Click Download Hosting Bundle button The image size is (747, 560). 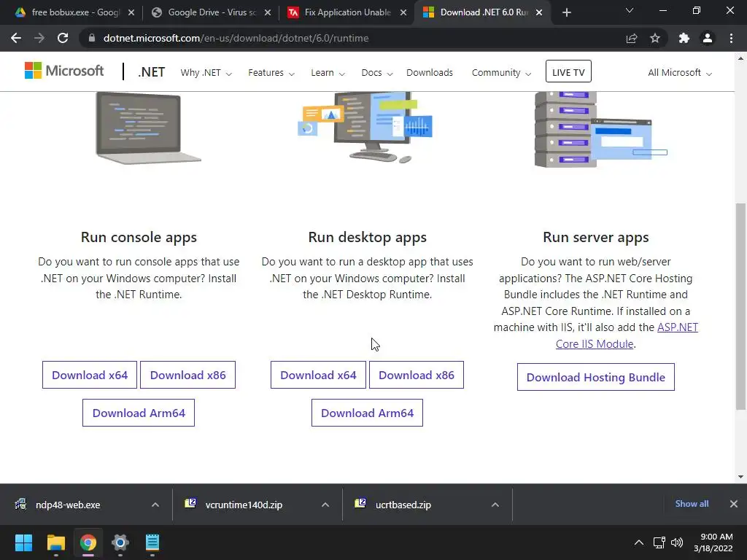[x=596, y=377]
